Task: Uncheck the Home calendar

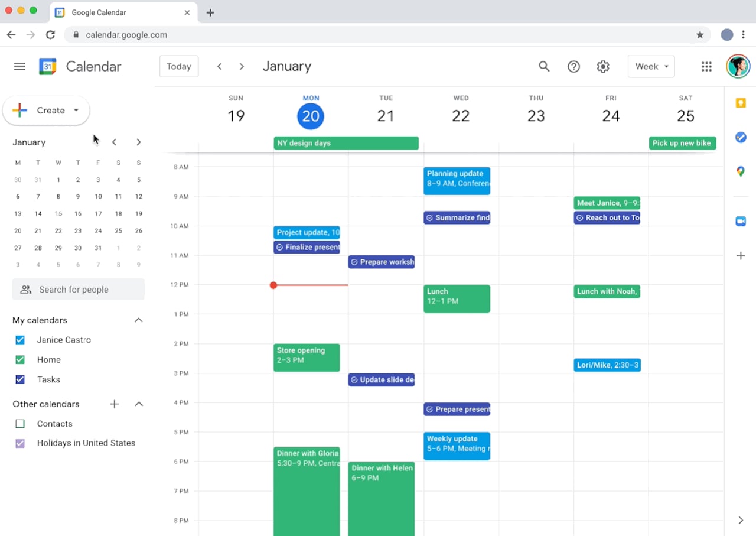Action: [x=20, y=359]
